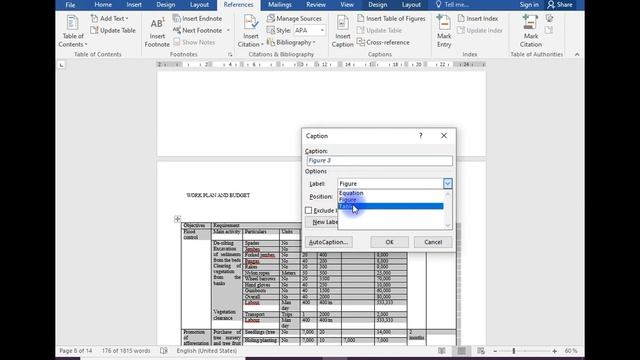640x360 pixels.
Task: Click Update Table in Table of Contents group
Action: 113,30
